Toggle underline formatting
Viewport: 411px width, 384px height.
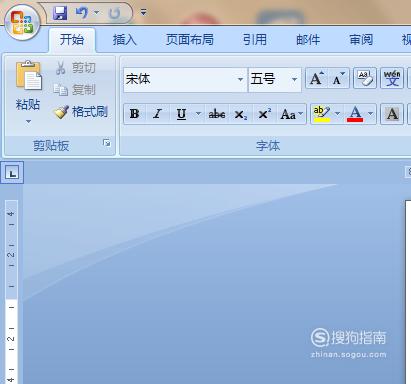coord(181,114)
